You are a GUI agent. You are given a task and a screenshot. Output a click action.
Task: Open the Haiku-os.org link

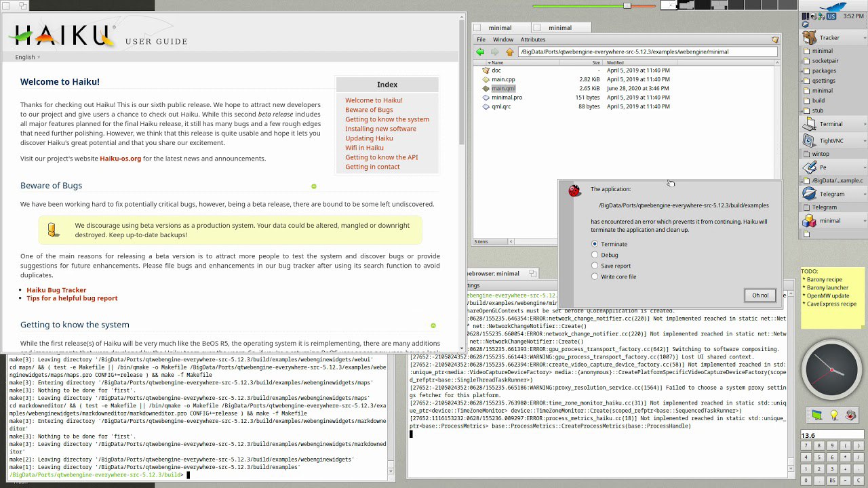(120, 159)
